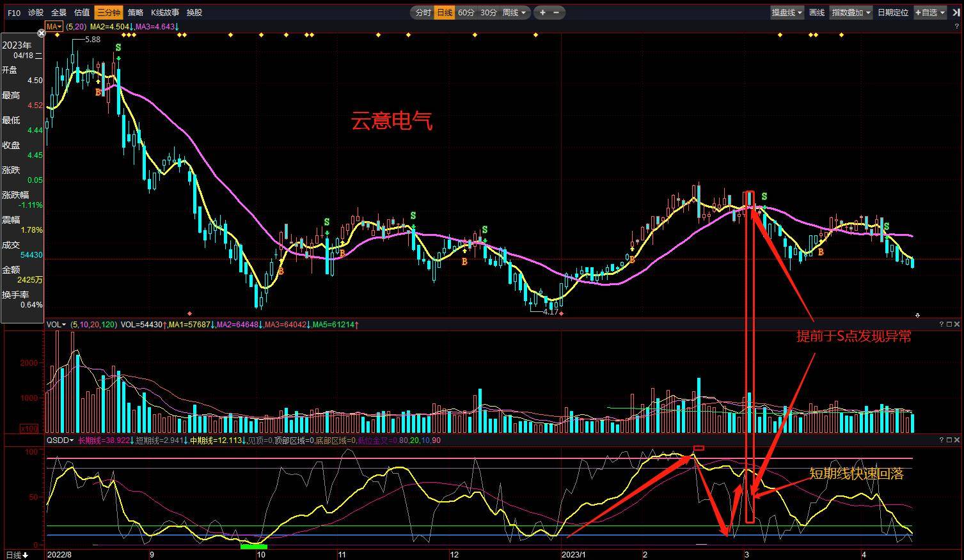Screen dimensions: 964x560
Task: Open the MA indicator dropdown
Action: tap(54, 27)
